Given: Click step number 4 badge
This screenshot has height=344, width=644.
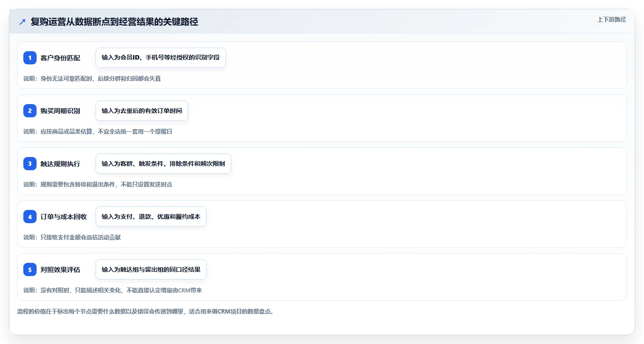Looking at the screenshot, I should tap(30, 217).
